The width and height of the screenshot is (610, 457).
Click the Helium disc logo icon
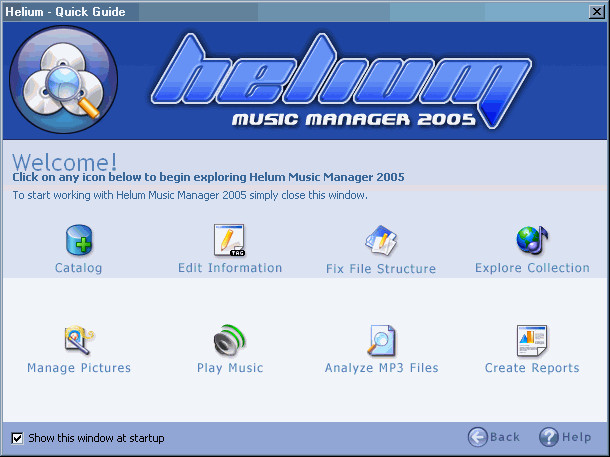point(64,80)
